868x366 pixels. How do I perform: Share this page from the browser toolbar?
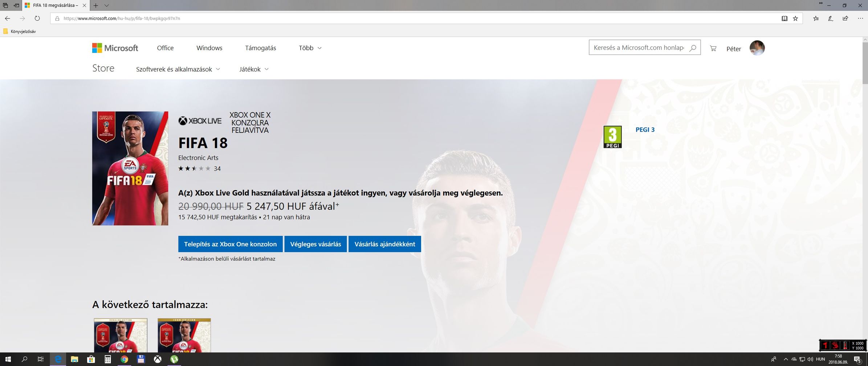(x=845, y=18)
